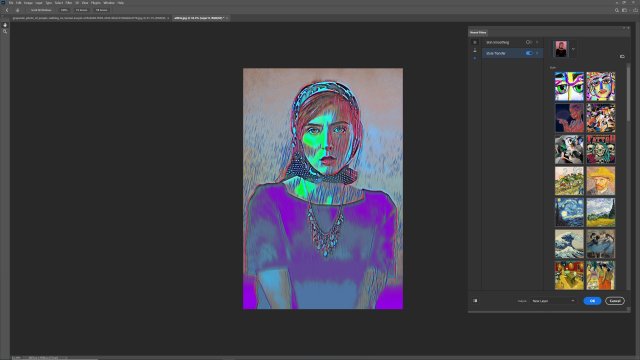
Task: Open the Image menu
Action: tap(28, 3)
